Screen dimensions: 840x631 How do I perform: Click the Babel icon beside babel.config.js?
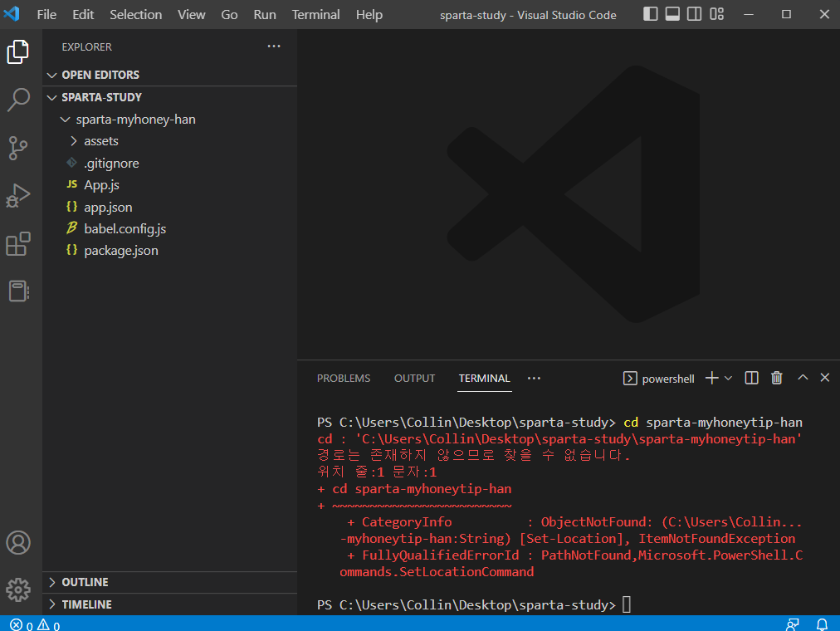click(71, 228)
